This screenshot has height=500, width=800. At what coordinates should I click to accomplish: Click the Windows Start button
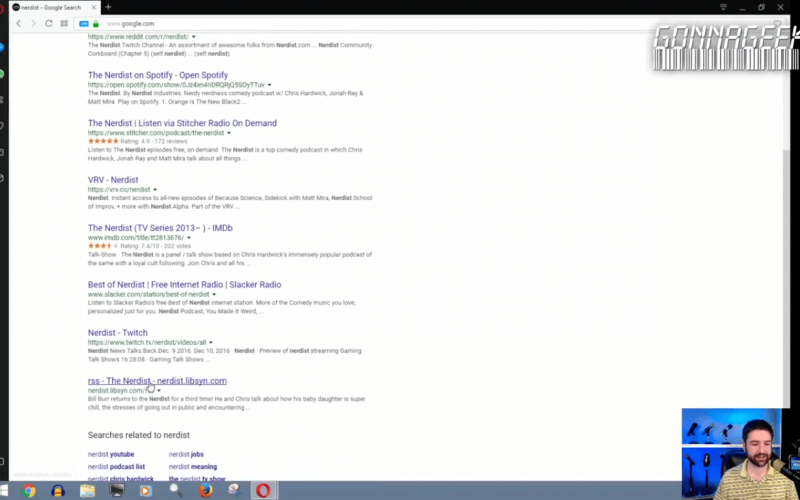tap(4, 491)
